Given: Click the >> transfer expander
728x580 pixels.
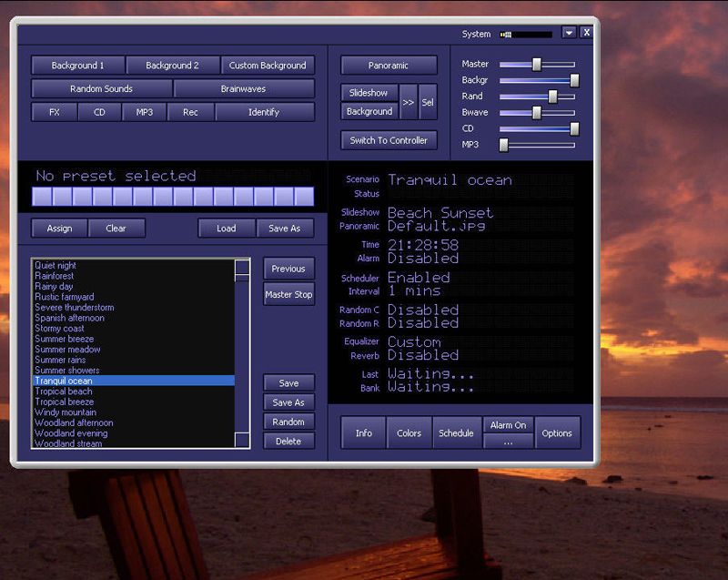Looking at the screenshot, I should pyautogui.click(x=410, y=101).
